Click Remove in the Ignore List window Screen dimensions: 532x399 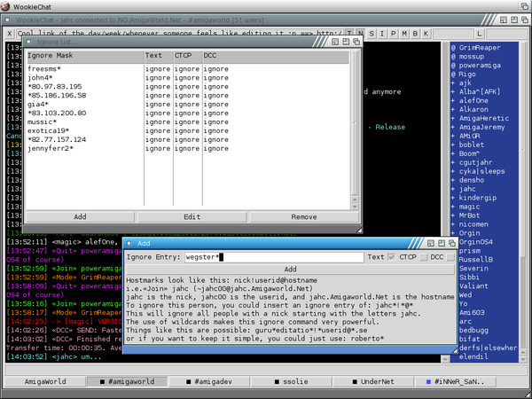(x=303, y=215)
